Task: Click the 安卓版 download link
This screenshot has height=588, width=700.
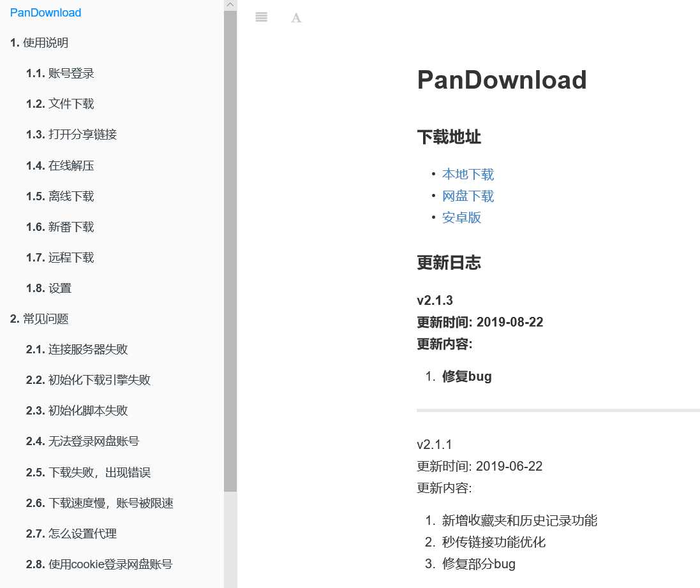Action: (461, 217)
